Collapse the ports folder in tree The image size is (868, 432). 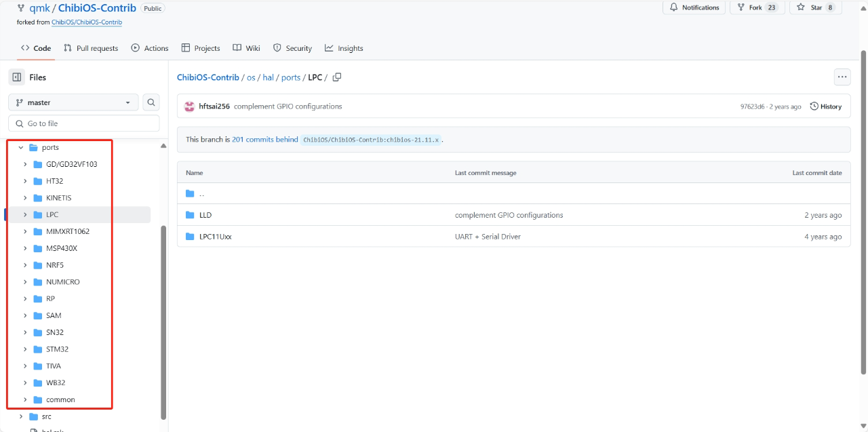[21, 147]
